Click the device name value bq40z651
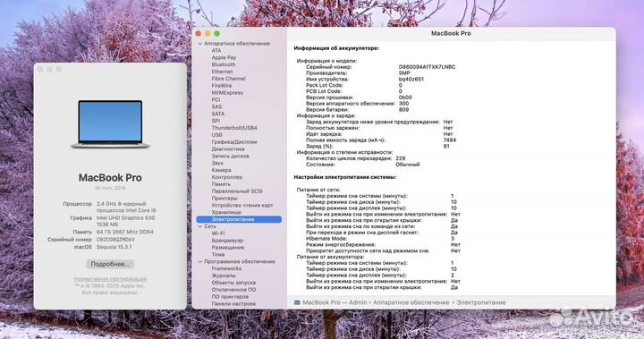Image resolution: width=644 pixels, height=339 pixels. click(411, 79)
